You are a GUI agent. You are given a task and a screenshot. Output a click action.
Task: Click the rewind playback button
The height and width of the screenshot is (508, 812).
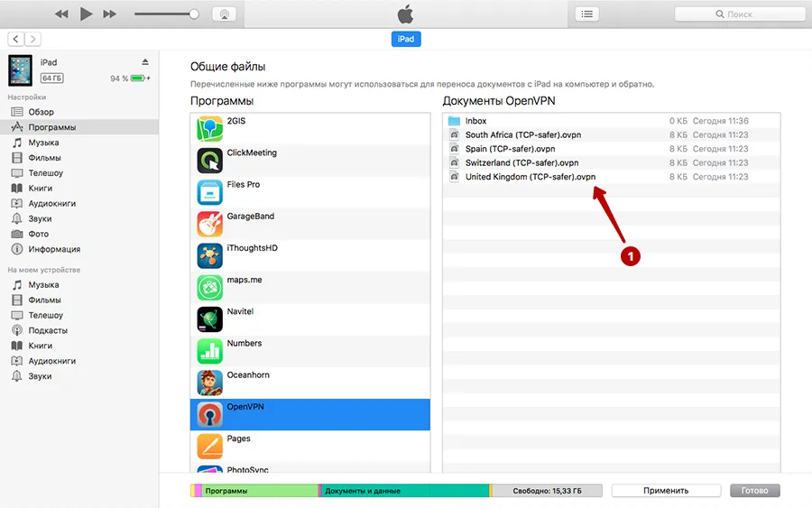[x=61, y=14]
